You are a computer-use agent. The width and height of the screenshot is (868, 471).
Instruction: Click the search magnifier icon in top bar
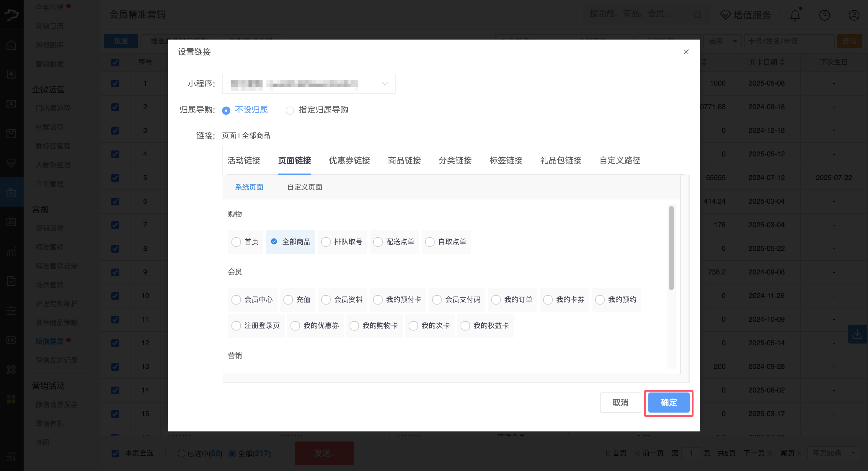coord(698,15)
